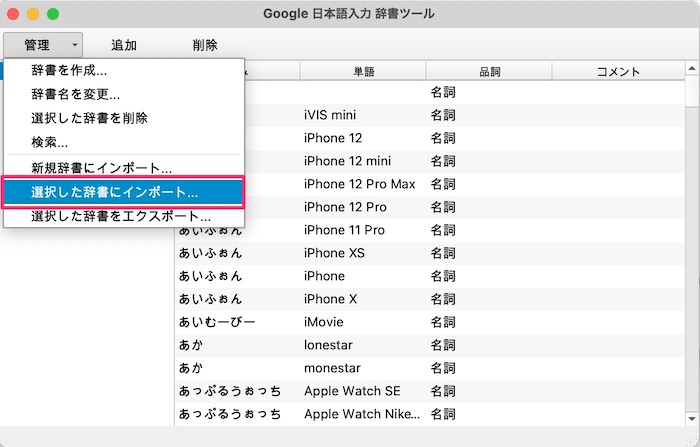
Task: Close the dictionary tool window
Action: (13, 14)
